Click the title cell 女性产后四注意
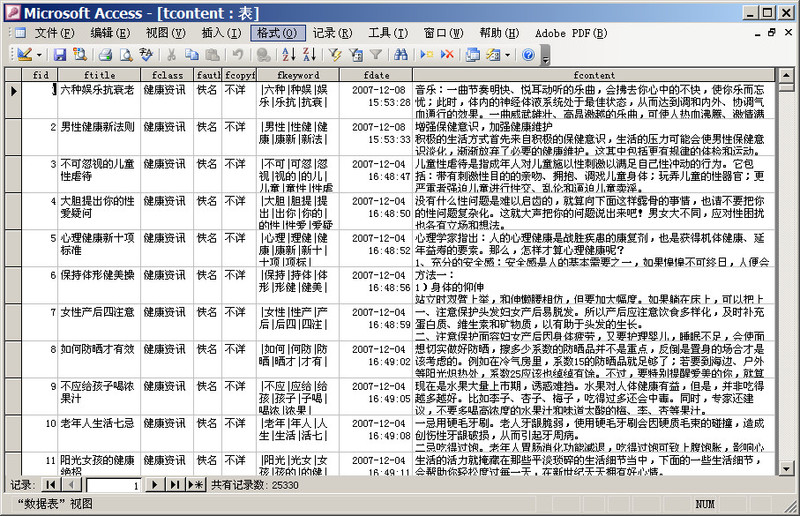Viewport: 800px width, 516px height. click(x=99, y=322)
